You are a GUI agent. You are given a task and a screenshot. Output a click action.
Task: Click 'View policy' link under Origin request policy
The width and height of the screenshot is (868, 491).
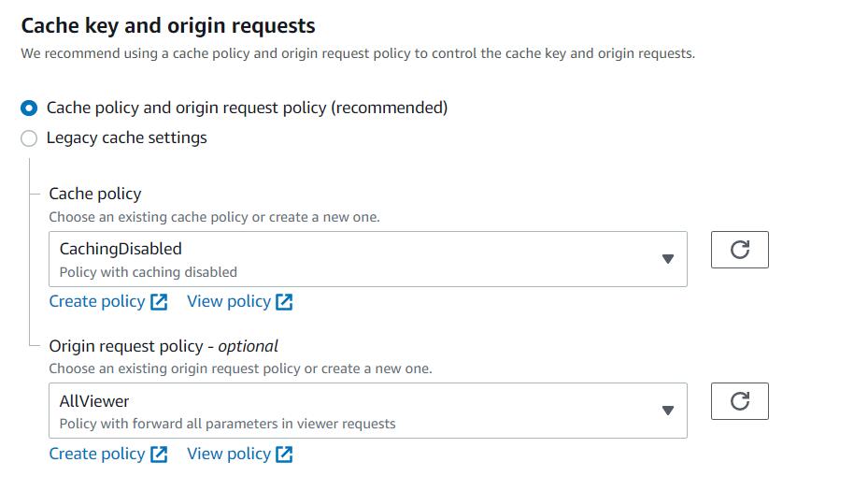tap(229, 454)
